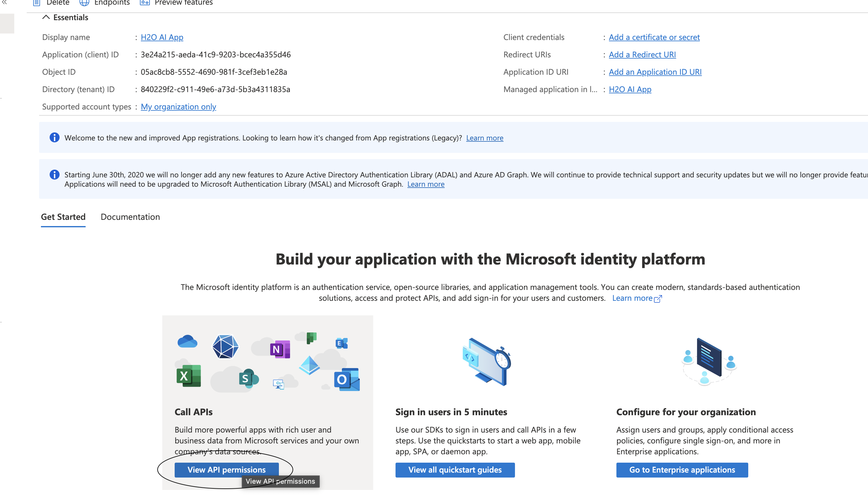868x498 pixels.
Task: Click Learn more in App registrations notice
Action: (x=485, y=138)
